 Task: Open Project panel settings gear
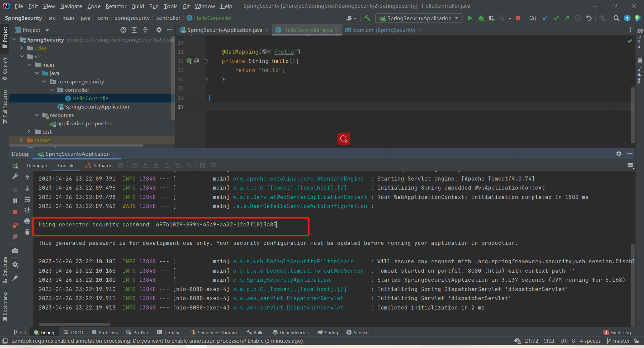point(159,30)
